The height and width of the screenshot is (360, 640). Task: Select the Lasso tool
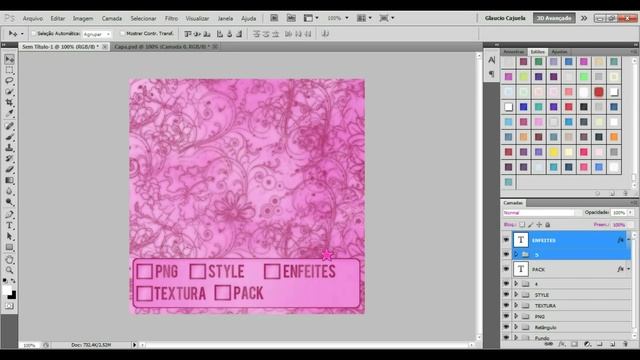(x=9, y=80)
